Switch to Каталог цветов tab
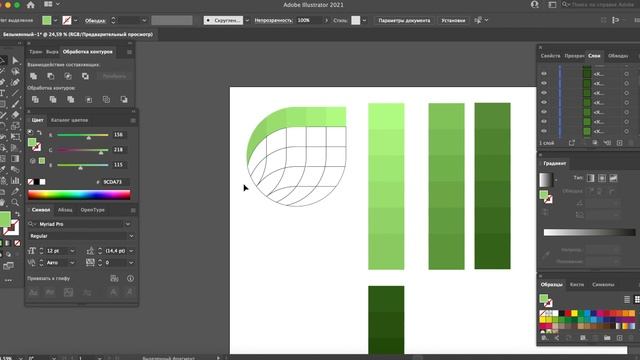Viewport: 640px width, 360px height. 69,120
